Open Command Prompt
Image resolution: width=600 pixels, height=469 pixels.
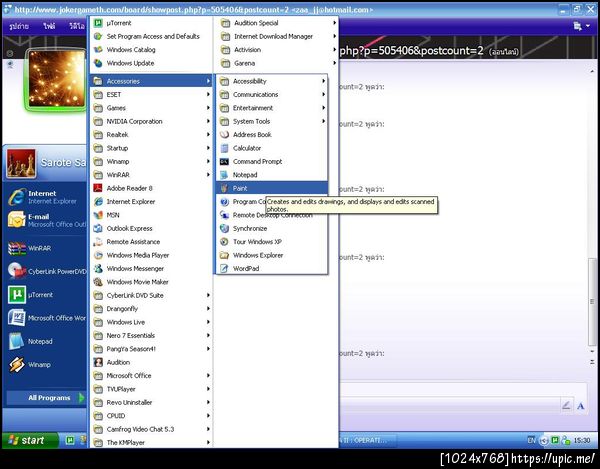272,161
